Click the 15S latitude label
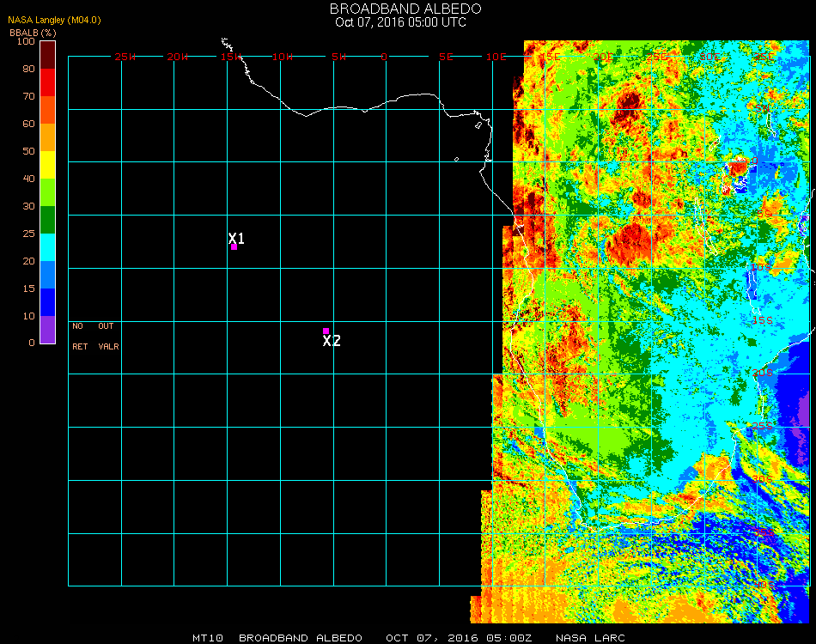The image size is (816, 644). click(762, 320)
